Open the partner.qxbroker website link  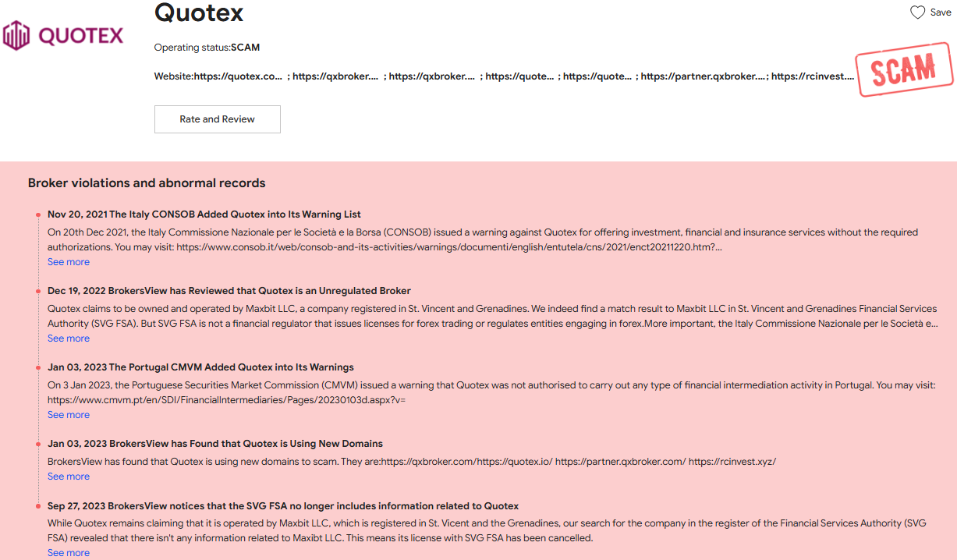702,76
